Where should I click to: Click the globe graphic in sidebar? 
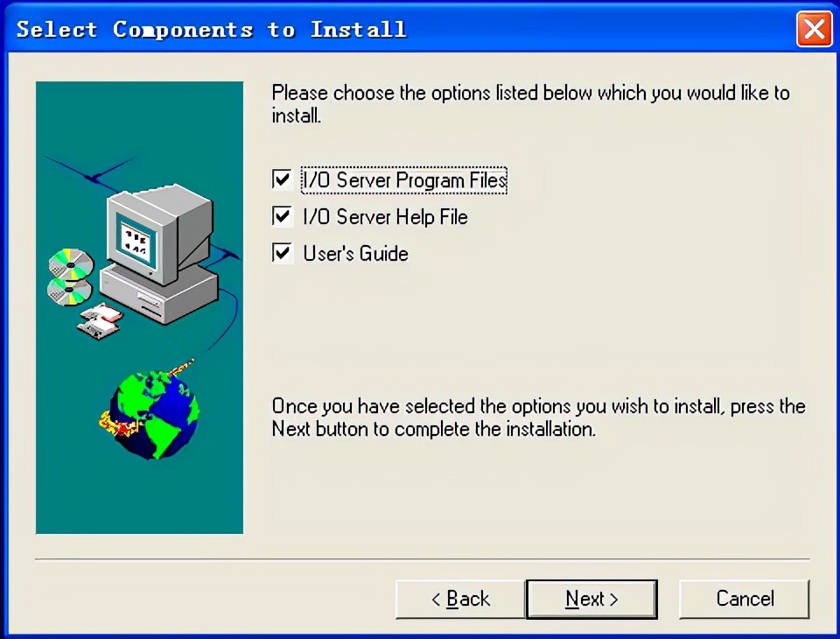click(154, 415)
